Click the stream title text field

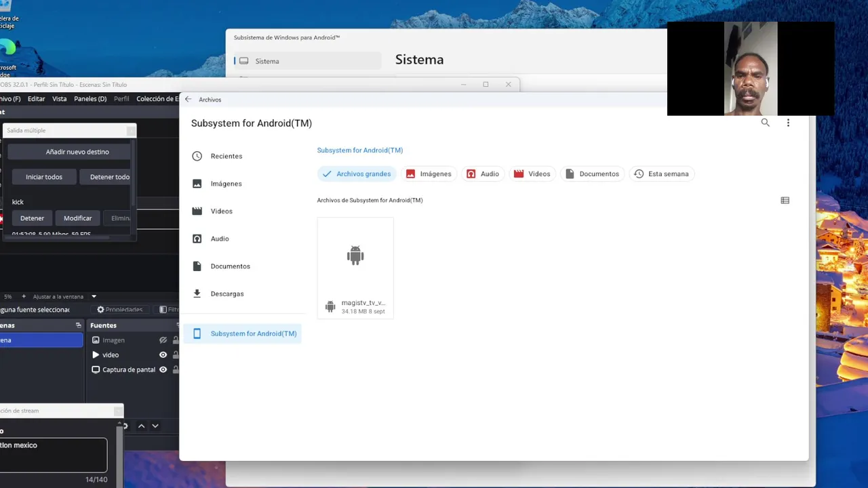point(53,455)
